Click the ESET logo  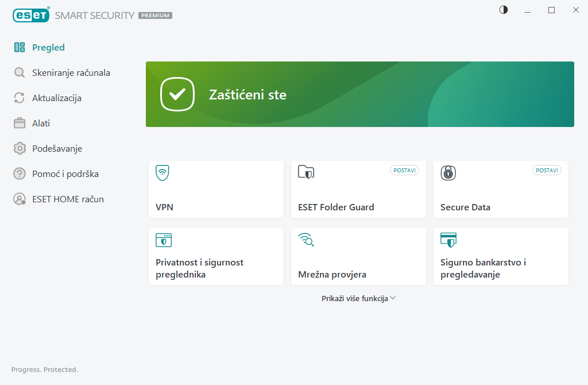(31, 15)
